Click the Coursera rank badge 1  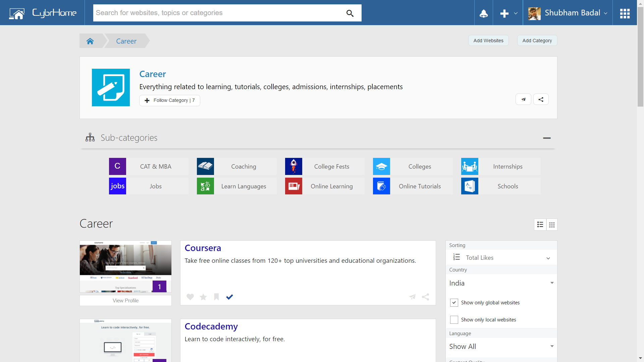159,287
